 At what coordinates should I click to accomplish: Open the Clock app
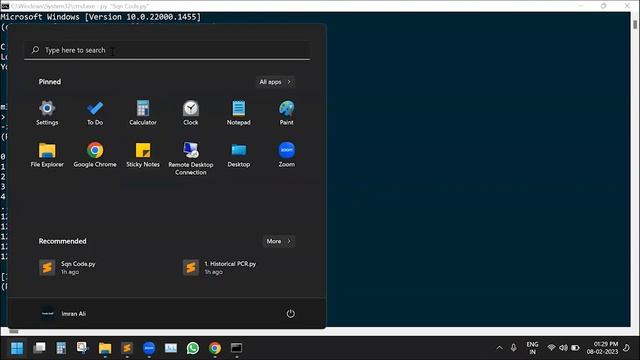191,113
